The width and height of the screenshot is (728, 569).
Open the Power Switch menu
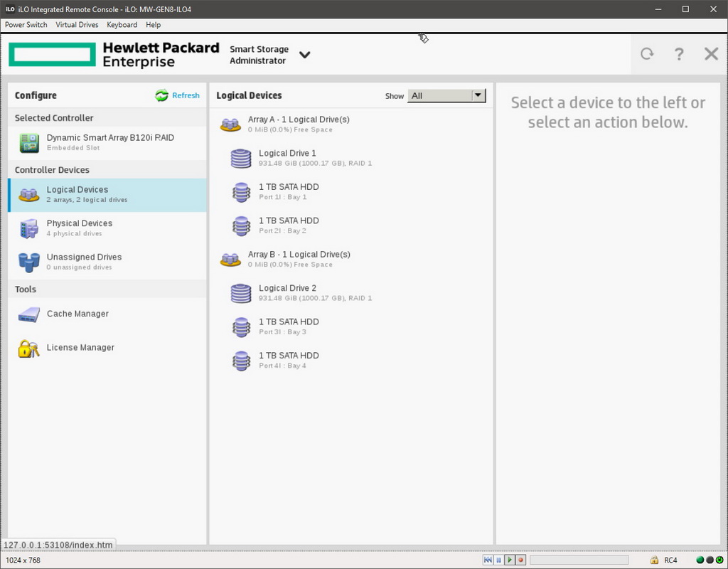pyautogui.click(x=26, y=25)
